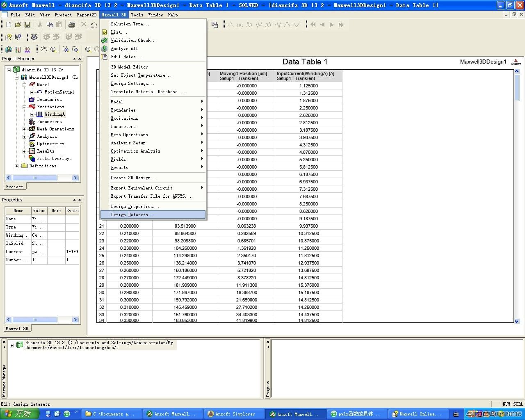525x420 pixels.
Task: Open the Results submenu entry
Action: [153, 167]
